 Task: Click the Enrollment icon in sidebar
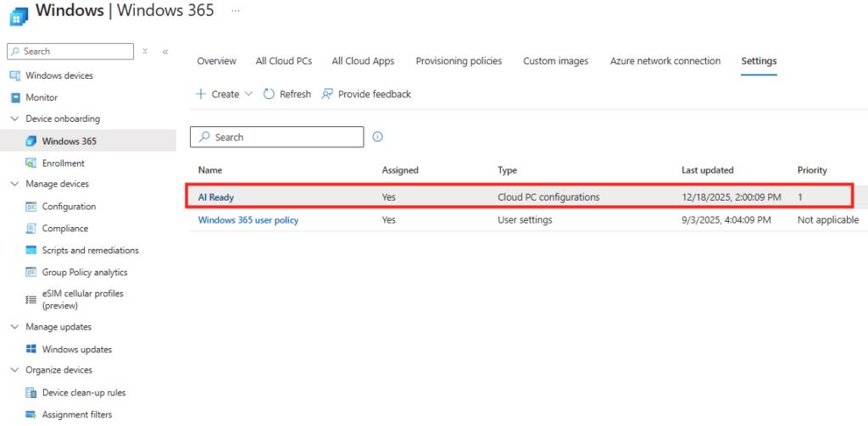pyautogui.click(x=31, y=163)
